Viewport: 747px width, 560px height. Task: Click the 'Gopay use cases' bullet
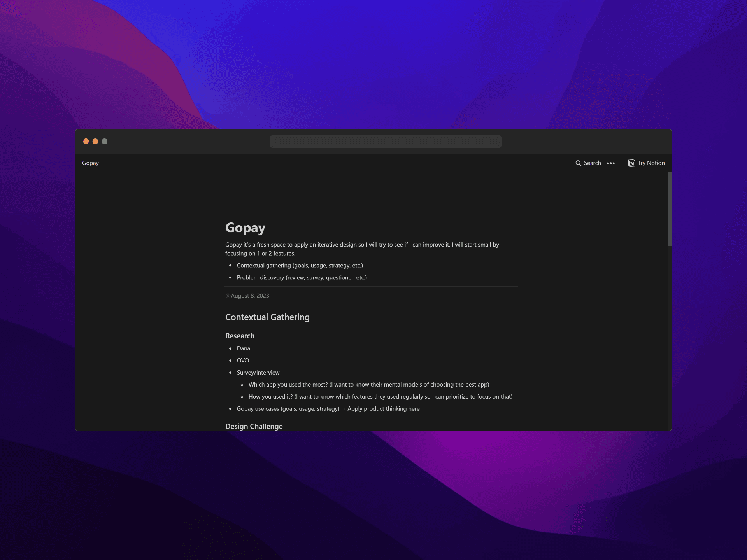328,409
